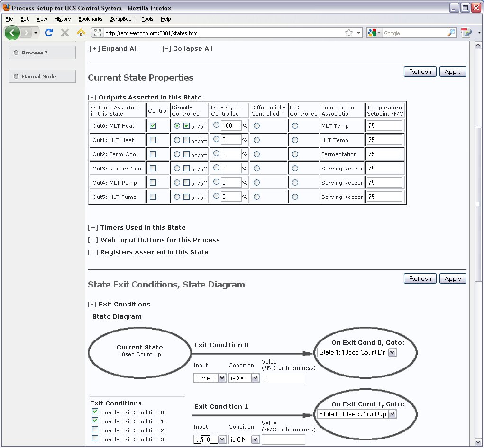Toggle on/off checkbox for Out0: MLT Heat

pyautogui.click(x=186, y=126)
